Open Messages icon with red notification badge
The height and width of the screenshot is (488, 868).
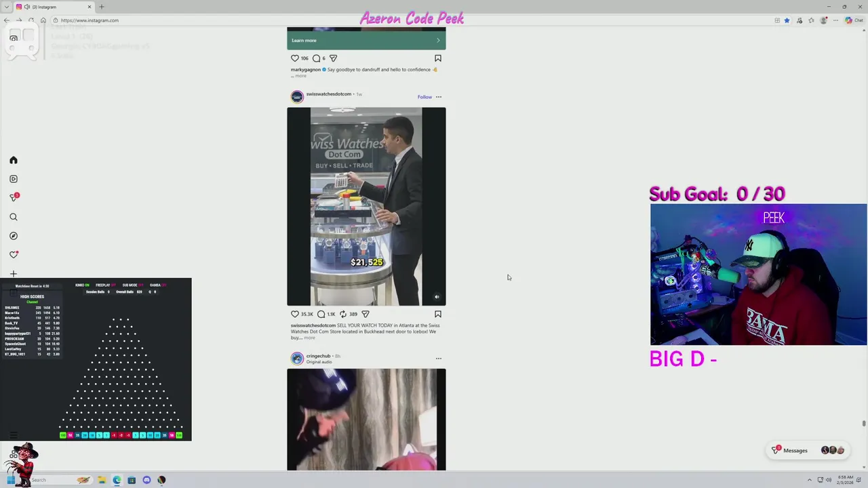14,197
